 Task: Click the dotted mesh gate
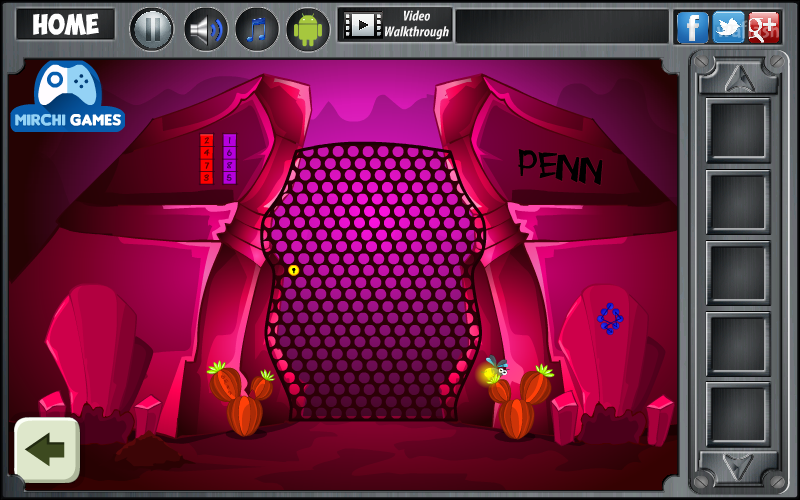pos(372,282)
